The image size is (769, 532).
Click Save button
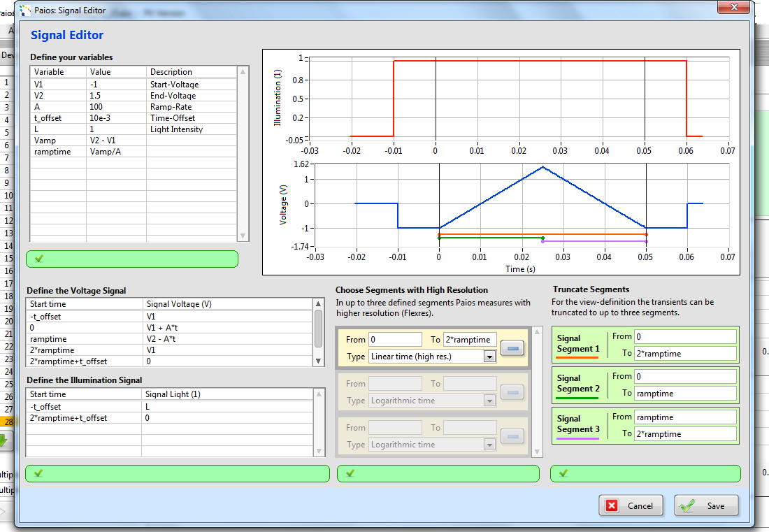(x=706, y=505)
